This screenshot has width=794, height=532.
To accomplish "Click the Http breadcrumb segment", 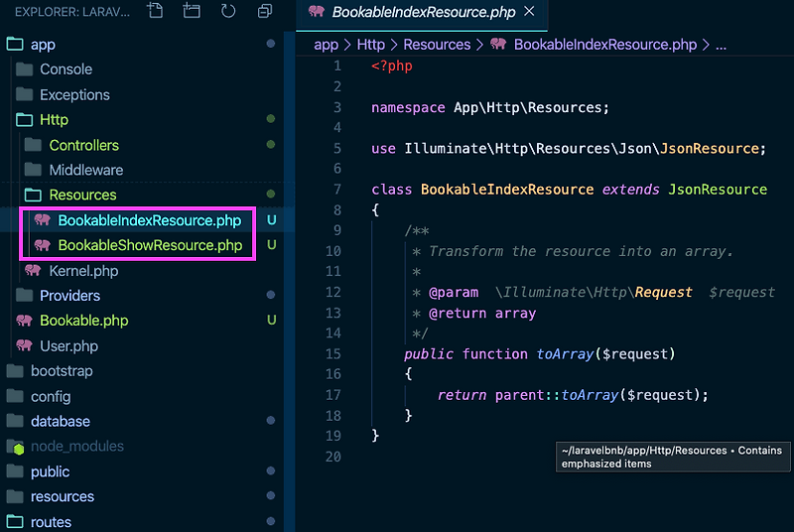I will click(371, 45).
